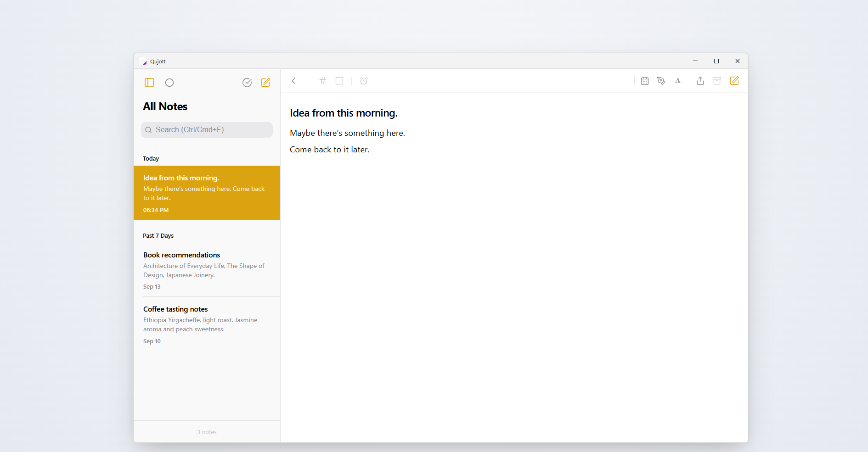Set a reminder with the alarm clock icon
The width and height of the screenshot is (868, 452).
[x=364, y=81]
